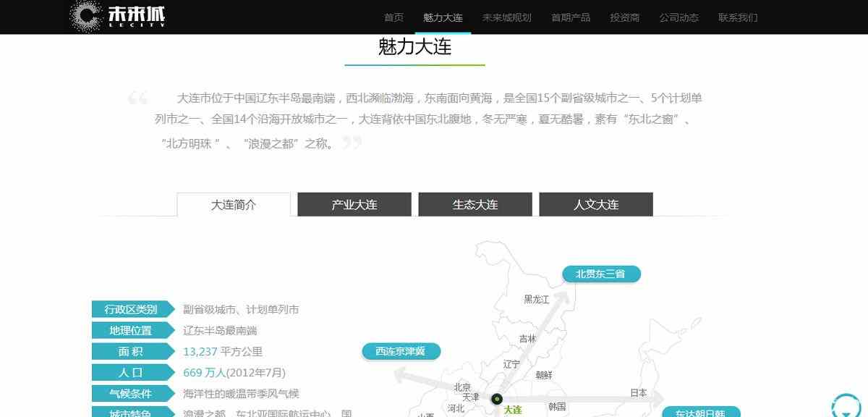The height and width of the screenshot is (417, 868).
Task: Open the 首期产品 page
Action: coord(570,17)
